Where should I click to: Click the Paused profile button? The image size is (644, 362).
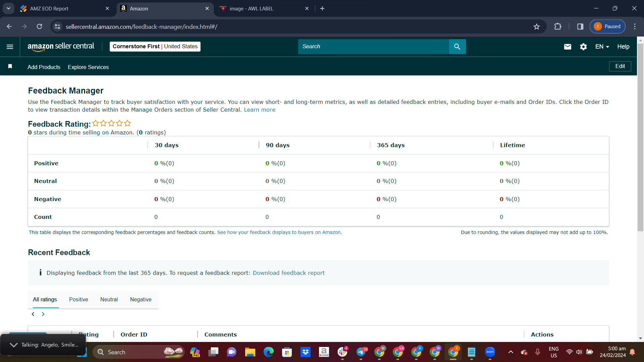click(607, 26)
